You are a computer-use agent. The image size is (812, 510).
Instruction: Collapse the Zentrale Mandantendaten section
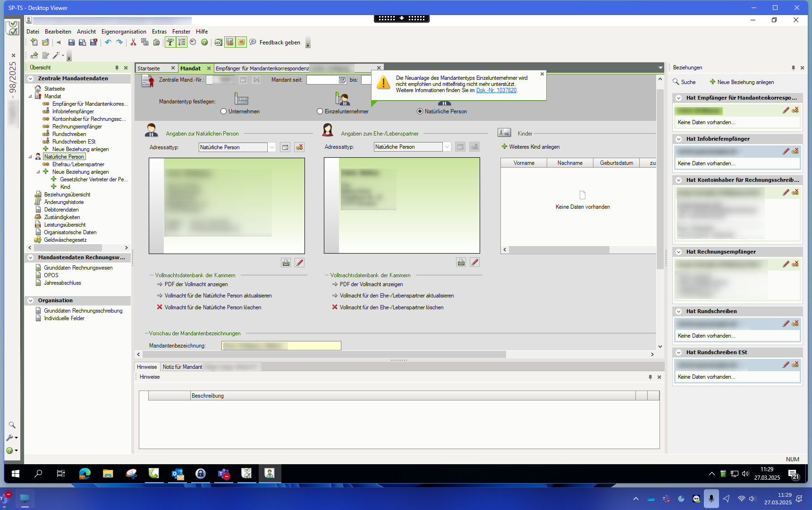[x=31, y=79]
